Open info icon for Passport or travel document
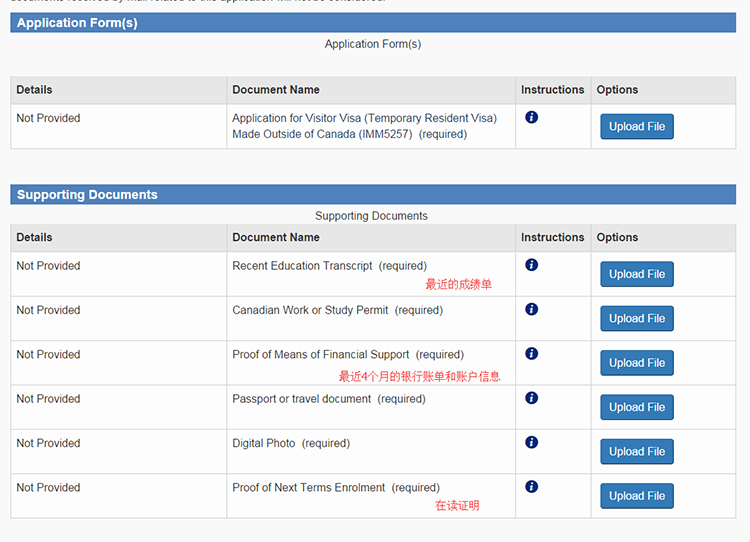Viewport: 750px width, 542px height. click(x=531, y=398)
